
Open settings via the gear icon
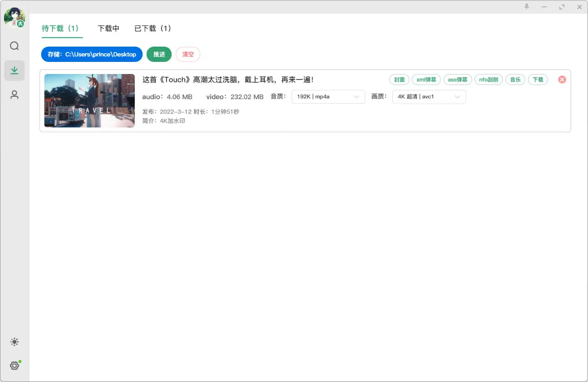[15, 365]
